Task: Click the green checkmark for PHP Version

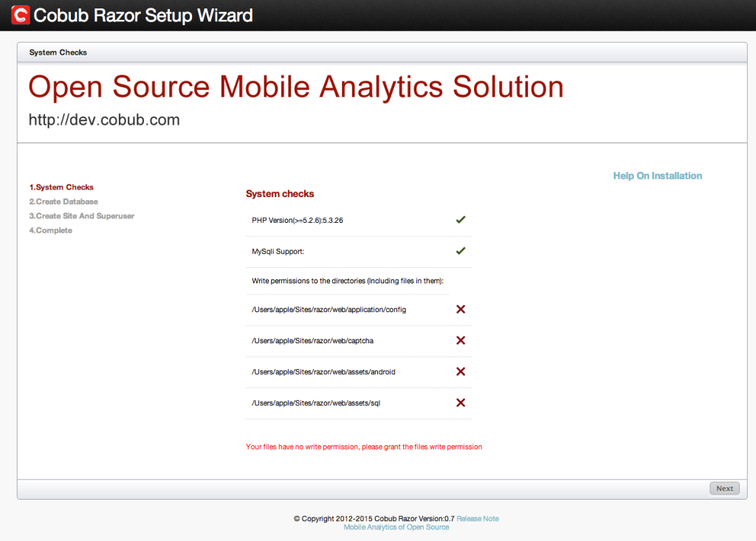Action: (x=461, y=220)
